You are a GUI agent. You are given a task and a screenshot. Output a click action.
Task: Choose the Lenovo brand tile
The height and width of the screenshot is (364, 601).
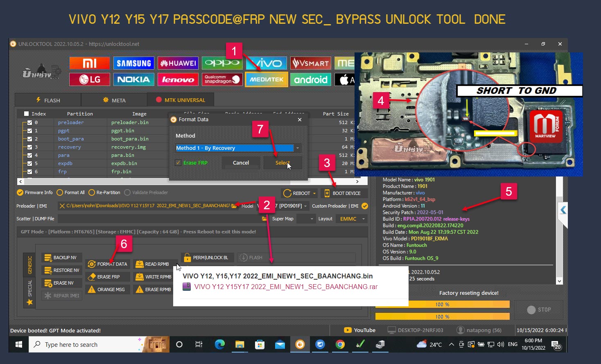point(178,79)
